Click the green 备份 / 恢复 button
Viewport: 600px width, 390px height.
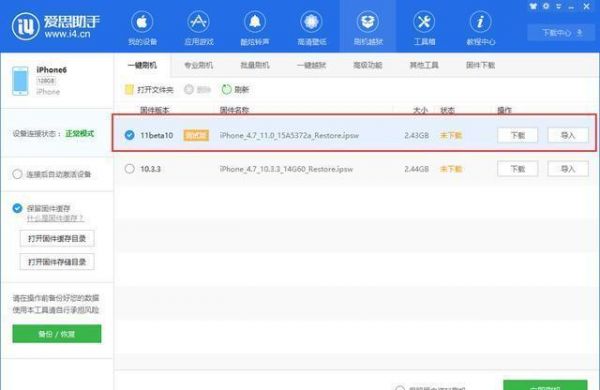(x=57, y=334)
